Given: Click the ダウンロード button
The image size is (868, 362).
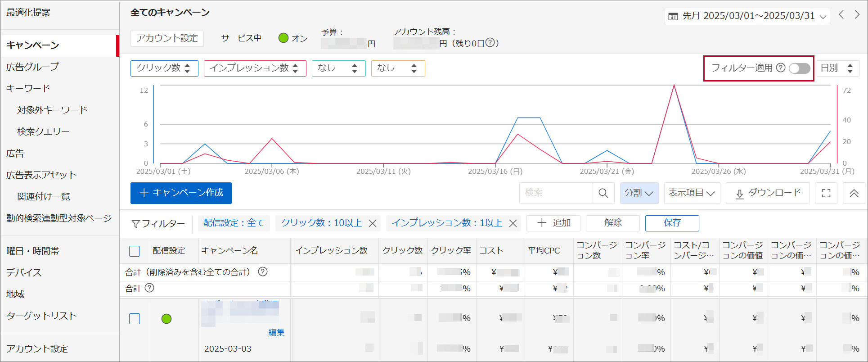Looking at the screenshot, I should click(x=768, y=193).
